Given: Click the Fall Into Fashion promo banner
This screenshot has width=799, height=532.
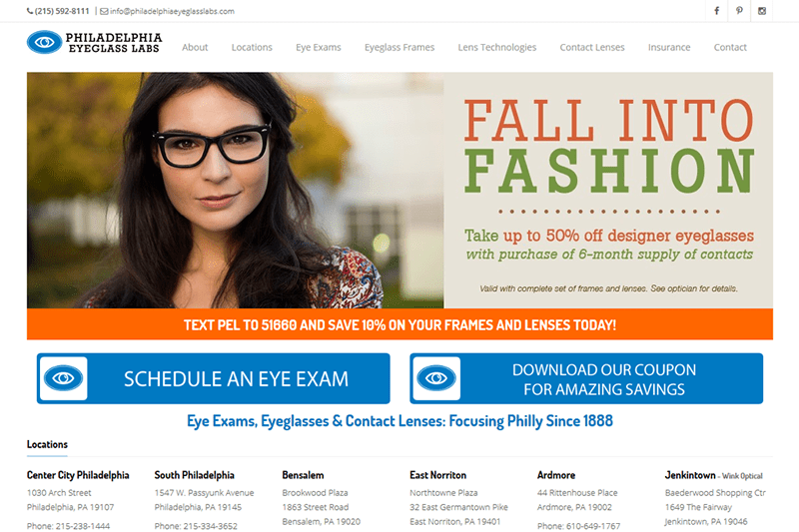Looking at the screenshot, I should click(400, 190).
